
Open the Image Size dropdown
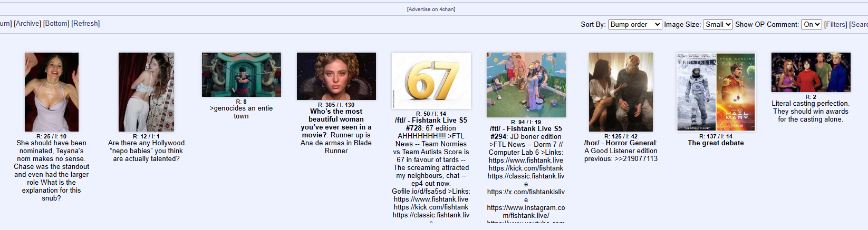[718, 25]
